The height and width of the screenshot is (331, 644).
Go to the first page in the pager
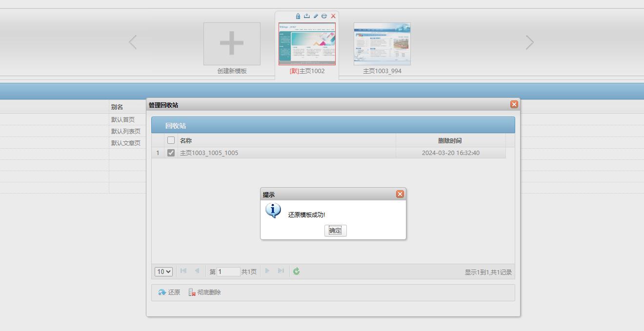click(183, 271)
